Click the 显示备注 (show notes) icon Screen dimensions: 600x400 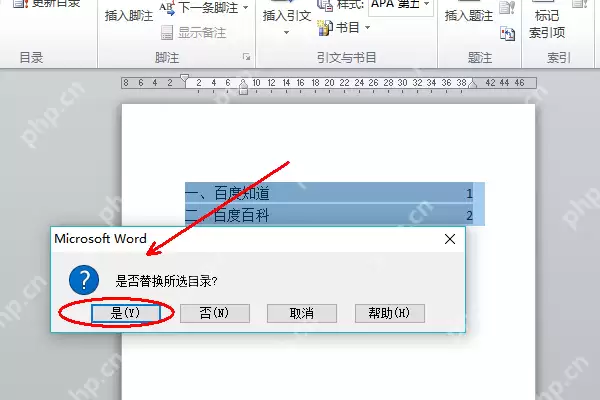click(167, 33)
